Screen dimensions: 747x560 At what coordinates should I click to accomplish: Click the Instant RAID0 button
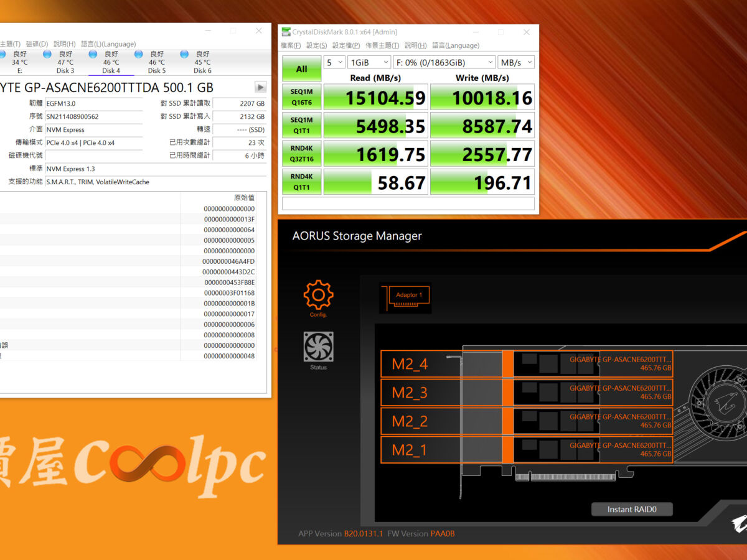coord(632,510)
